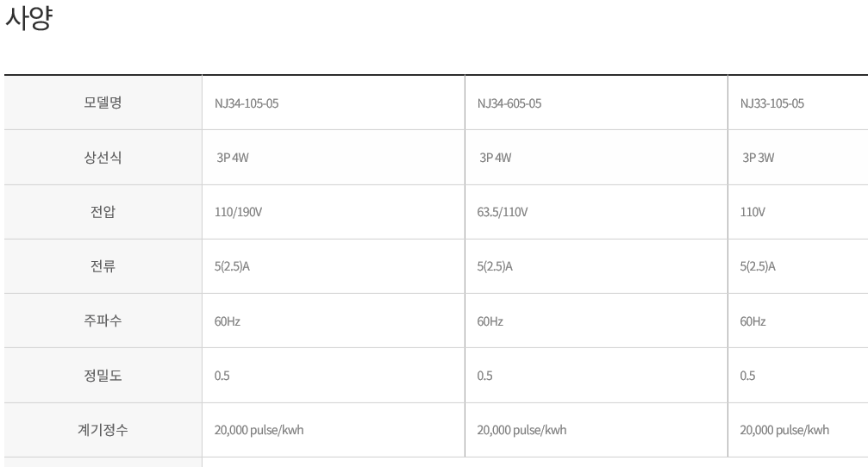The image size is (868, 467).
Task: Click the 계기정수 row header
Action: (103, 430)
